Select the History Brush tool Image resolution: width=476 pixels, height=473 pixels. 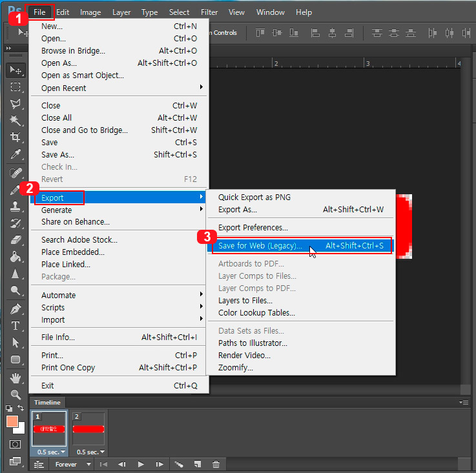[x=16, y=223]
